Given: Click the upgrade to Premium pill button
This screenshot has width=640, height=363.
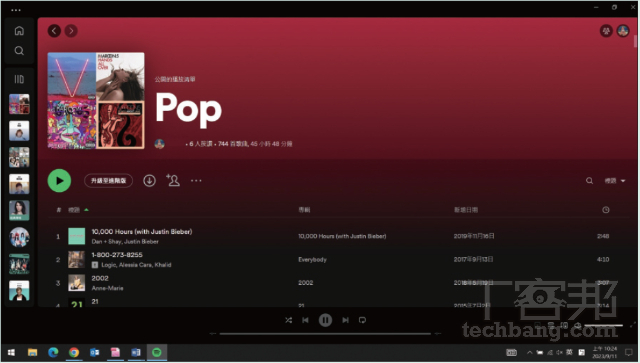Looking at the screenshot, I should click(x=109, y=180).
